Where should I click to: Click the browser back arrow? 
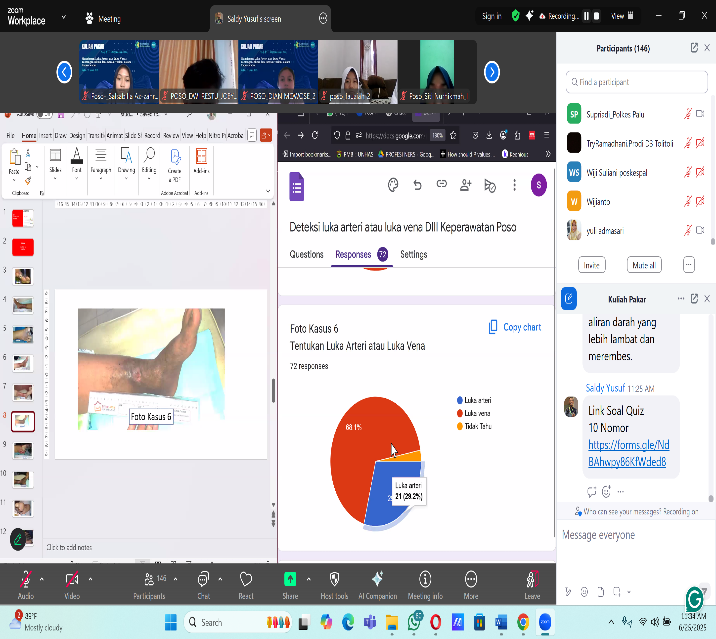(x=287, y=135)
